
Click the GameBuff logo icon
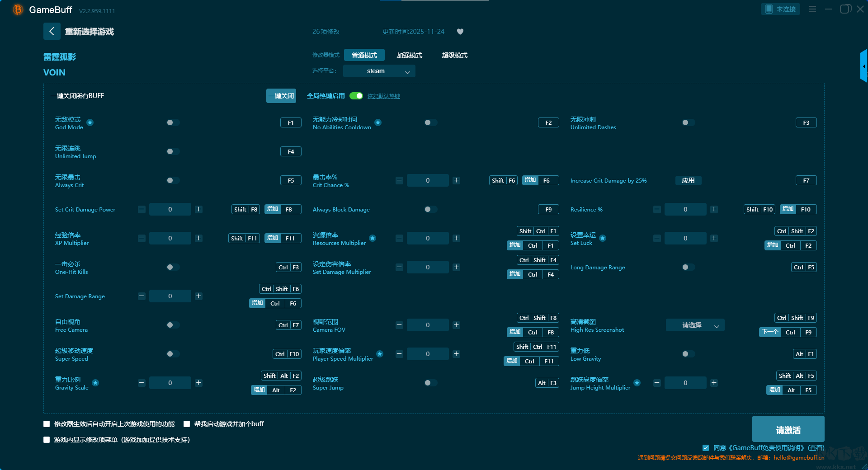pos(18,9)
